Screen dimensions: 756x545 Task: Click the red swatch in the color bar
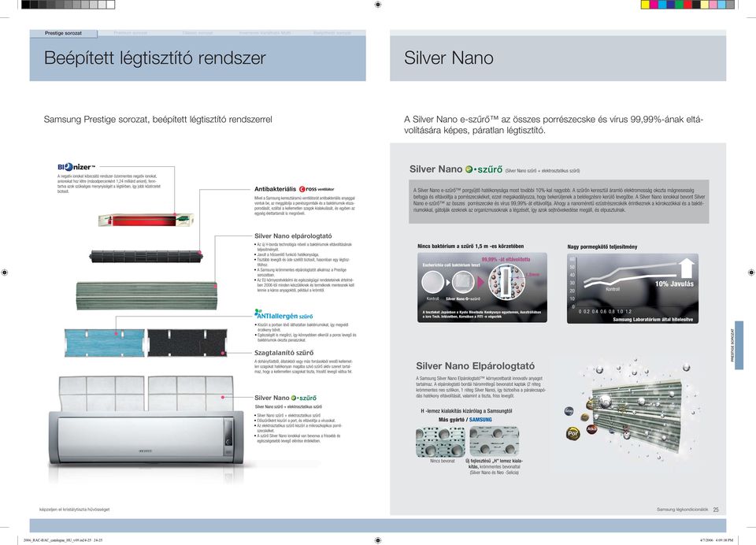687,5
